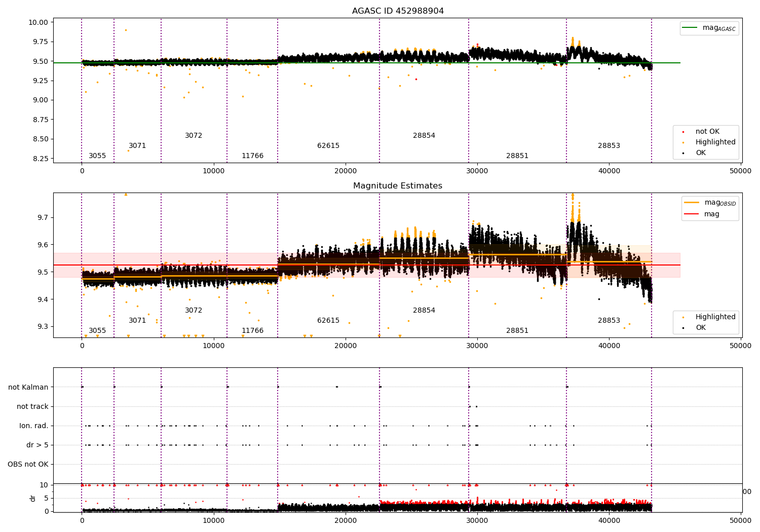760x532 pixels.
Task: Click the 9.6 y-axis tick label
Action: 43,245
